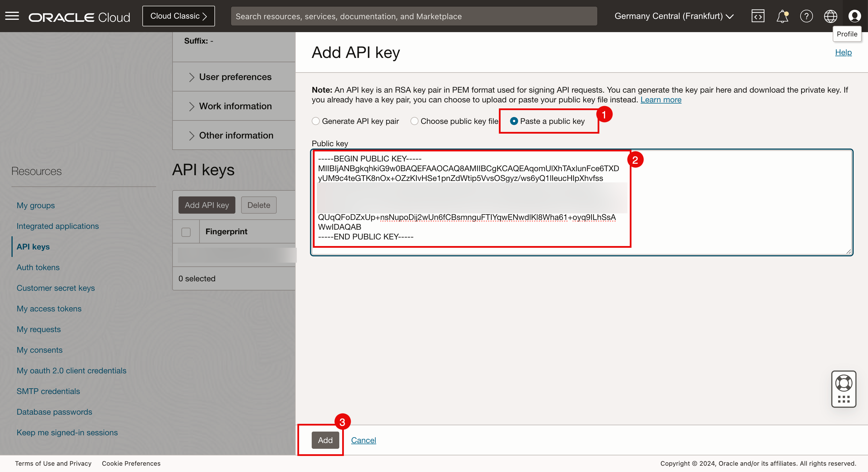This screenshot has height=472, width=868.
Task: Go to Auth tokens resource
Action: tap(38, 267)
